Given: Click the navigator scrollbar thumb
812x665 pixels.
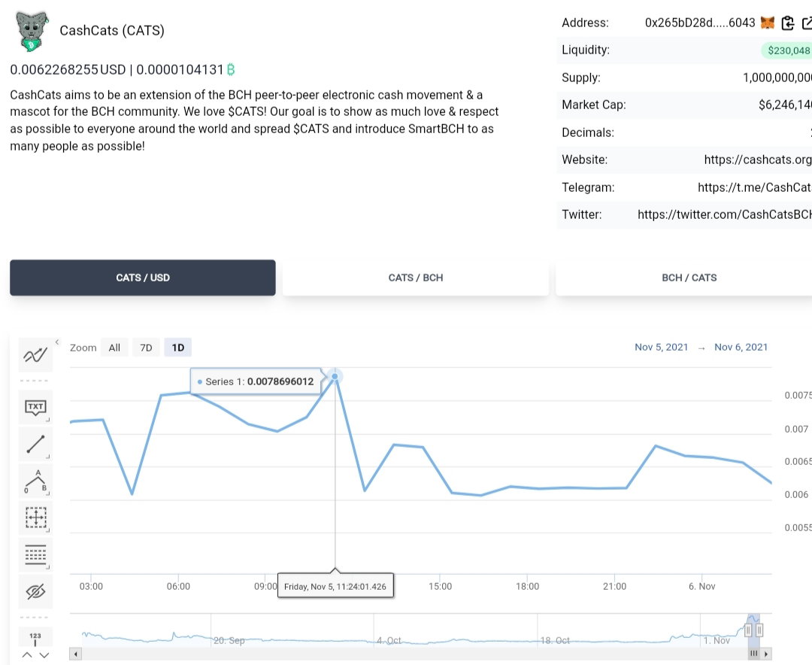Looking at the screenshot, I should coord(753,654).
